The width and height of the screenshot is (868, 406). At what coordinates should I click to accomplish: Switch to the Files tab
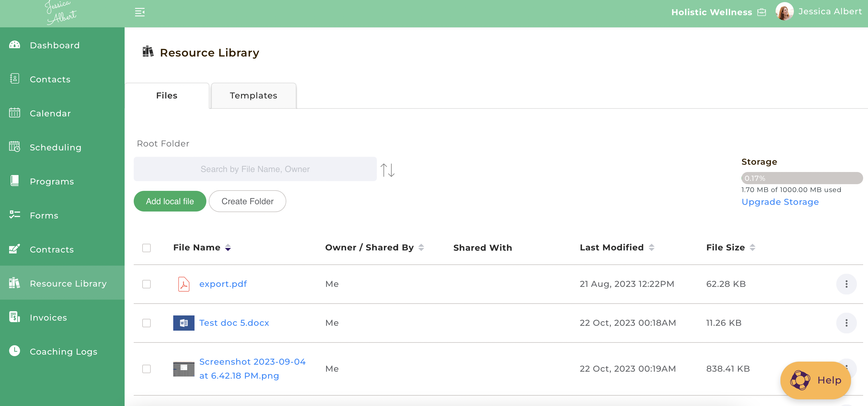167,96
